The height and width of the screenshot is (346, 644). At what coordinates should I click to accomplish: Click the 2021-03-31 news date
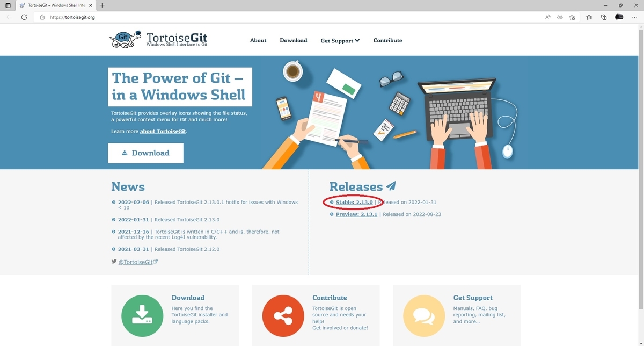(133, 249)
